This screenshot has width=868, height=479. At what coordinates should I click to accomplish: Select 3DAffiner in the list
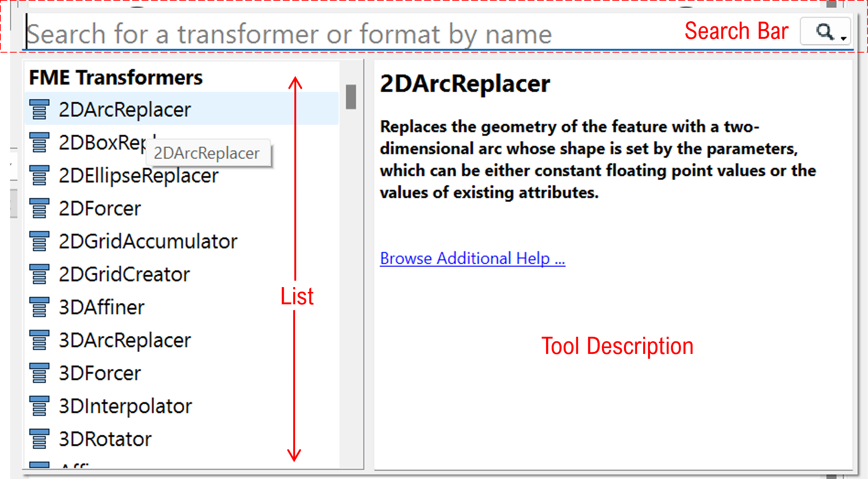coord(182,307)
